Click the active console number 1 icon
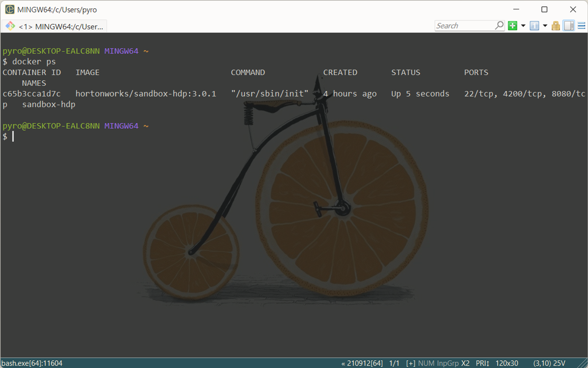Screen dimensions: 588x368 [534, 26]
